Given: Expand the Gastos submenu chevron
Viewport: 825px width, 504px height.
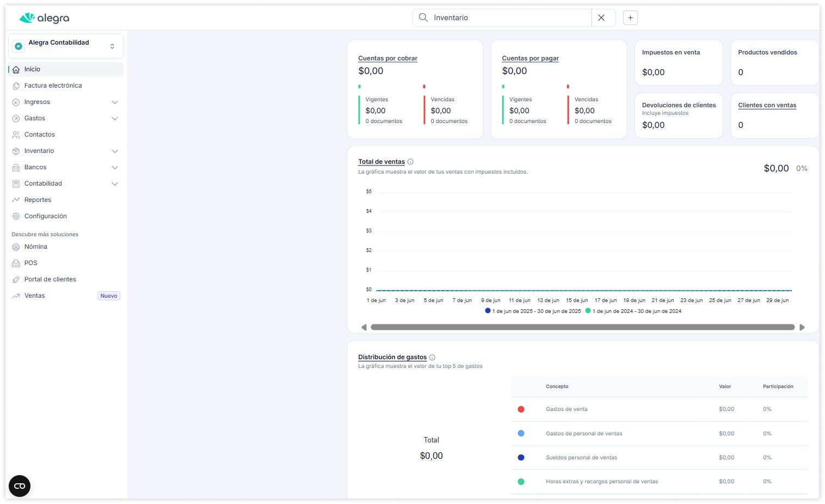Looking at the screenshot, I should point(115,119).
